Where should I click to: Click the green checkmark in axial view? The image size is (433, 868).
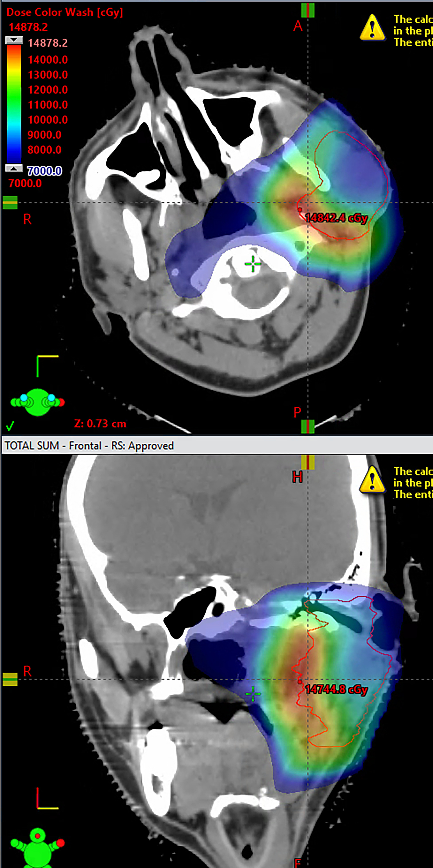[x=10, y=426]
